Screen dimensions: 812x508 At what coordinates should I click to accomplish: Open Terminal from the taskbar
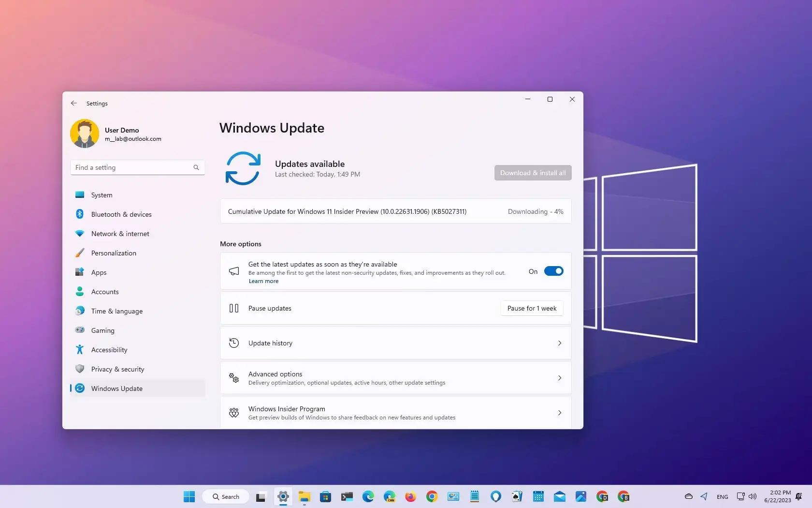[347, 496]
